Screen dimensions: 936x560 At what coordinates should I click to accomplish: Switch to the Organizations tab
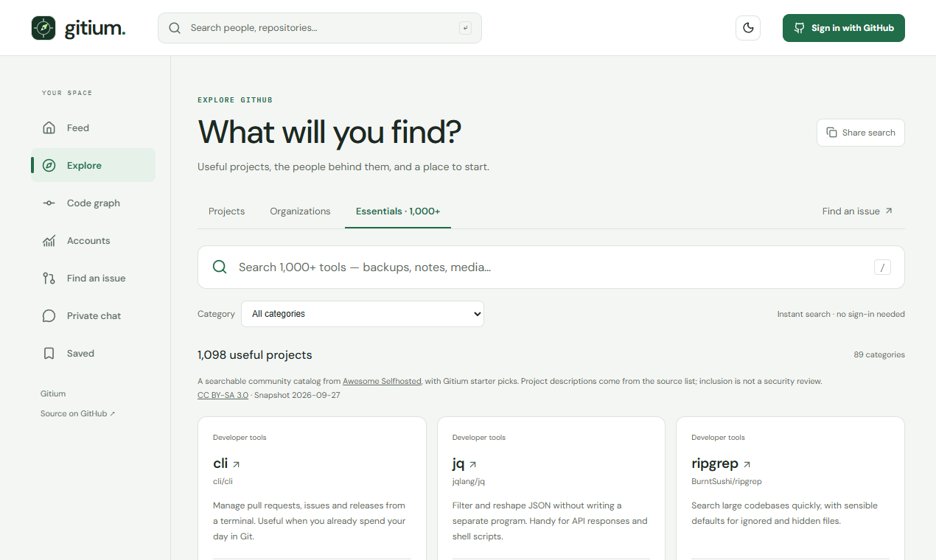(x=300, y=211)
